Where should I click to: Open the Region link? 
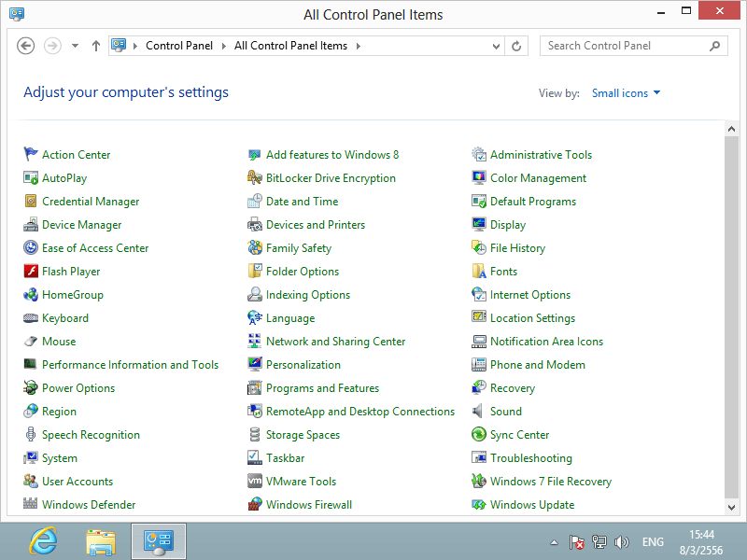(x=59, y=412)
